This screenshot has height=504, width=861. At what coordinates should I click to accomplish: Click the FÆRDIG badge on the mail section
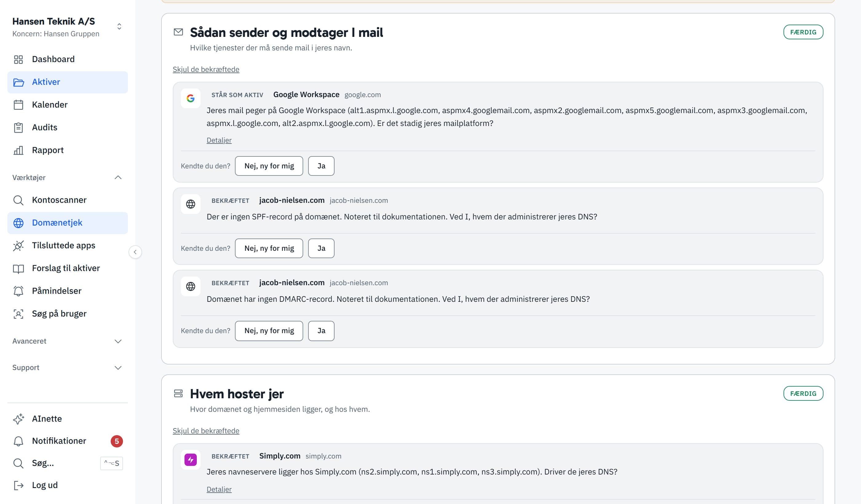[803, 32]
